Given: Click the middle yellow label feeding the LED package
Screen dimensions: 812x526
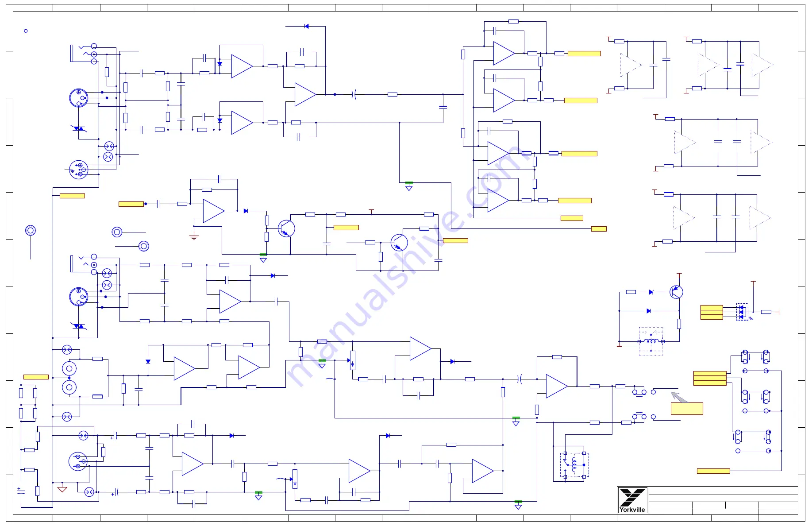Looking at the screenshot, I should click(712, 312).
